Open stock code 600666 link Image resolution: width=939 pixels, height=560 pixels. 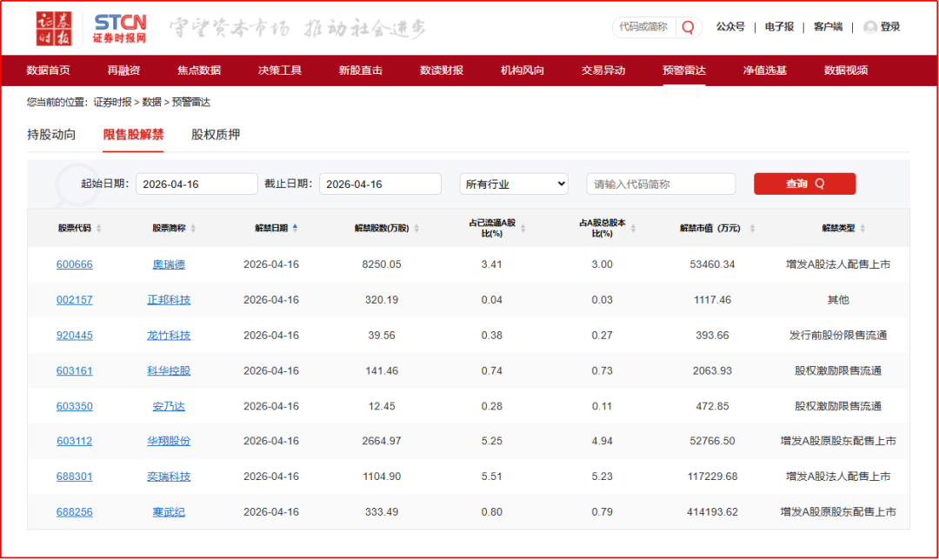(74, 264)
